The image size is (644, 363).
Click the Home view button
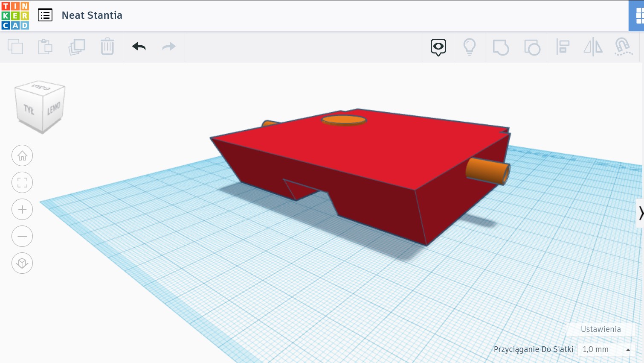pyautogui.click(x=22, y=156)
